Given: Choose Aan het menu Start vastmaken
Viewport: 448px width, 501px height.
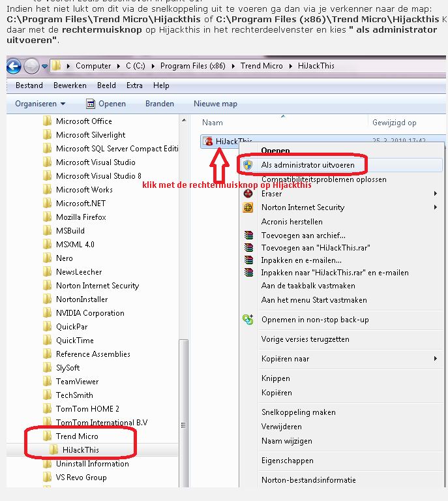Looking at the screenshot, I should [314, 300].
